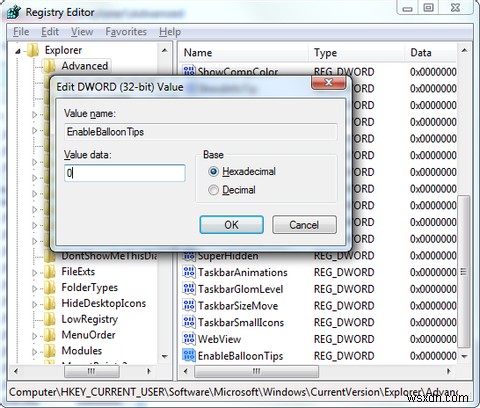Select the TaskbarSizeMove value icon
Image resolution: width=480 pixels, height=408 pixels.
pos(189,305)
